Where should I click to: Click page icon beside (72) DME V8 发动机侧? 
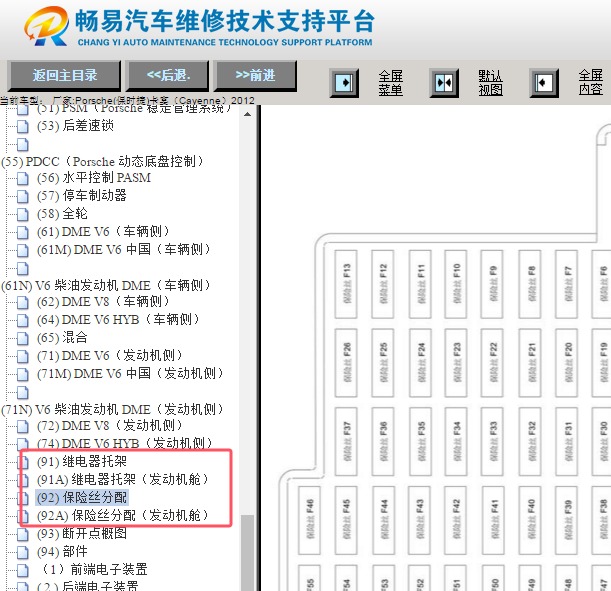pyautogui.click(x=23, y=426)
